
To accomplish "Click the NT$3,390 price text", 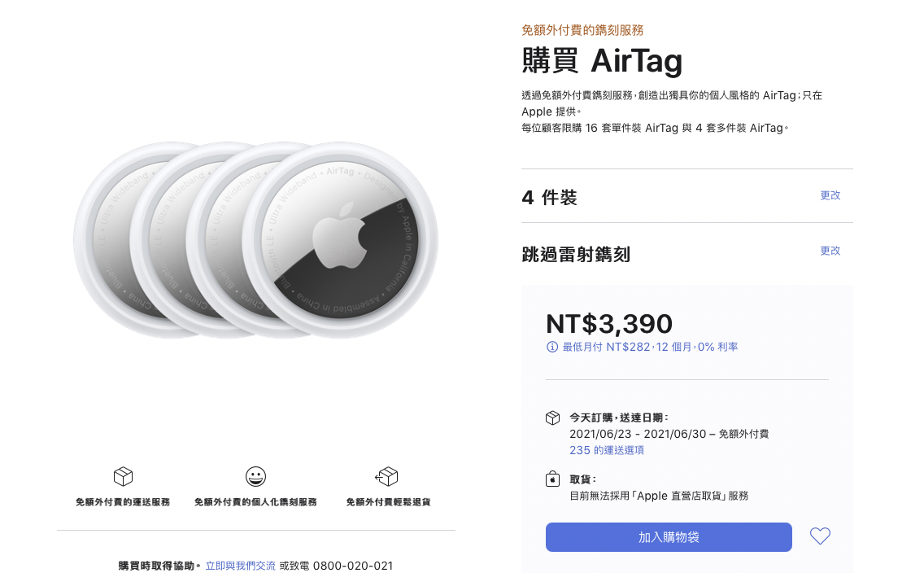I will [608, 324].
